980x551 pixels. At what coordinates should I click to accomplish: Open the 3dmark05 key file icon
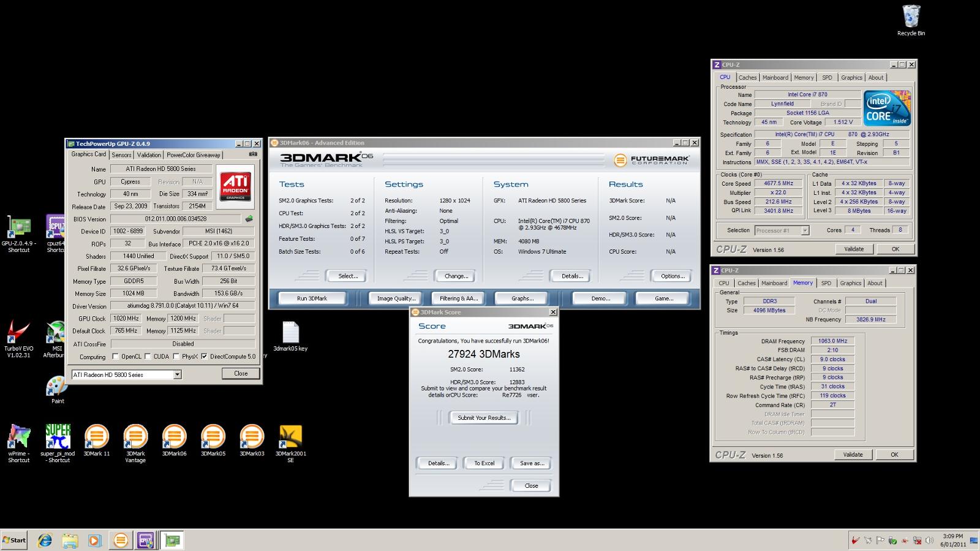(290, 336)
